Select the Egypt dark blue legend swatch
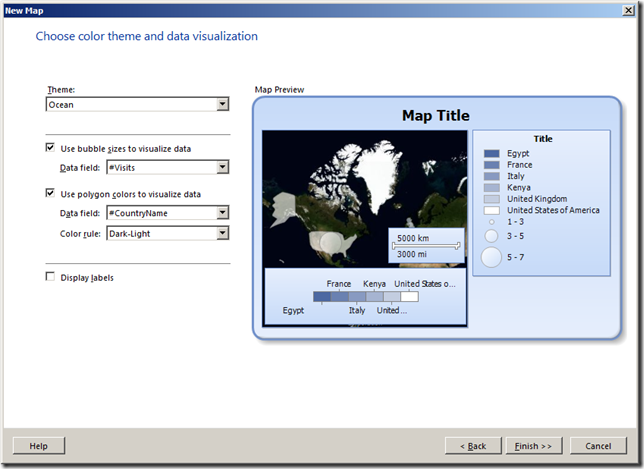The height and width of the screenshot is (469, 644). (x=492, y=154)
